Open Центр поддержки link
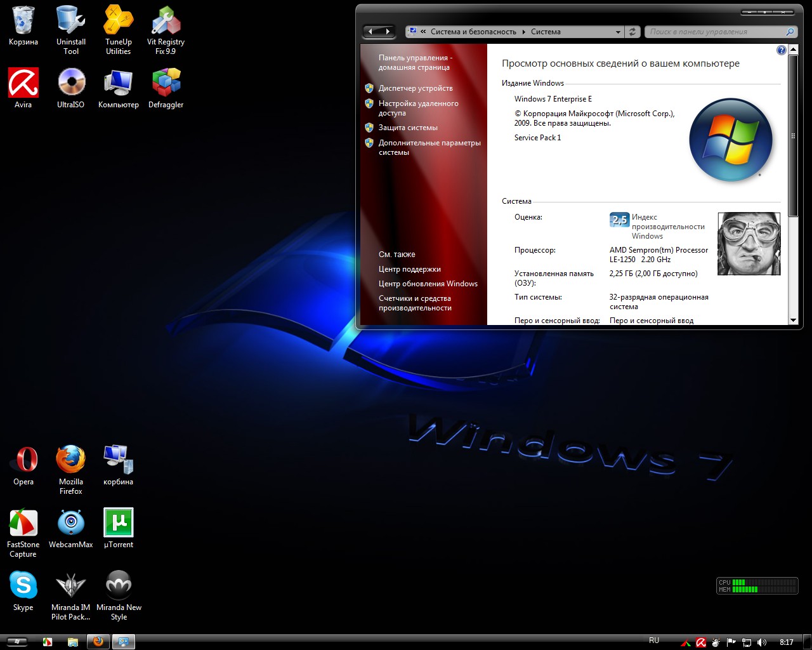This screenshot has height=650, width=812. (409, 269)
